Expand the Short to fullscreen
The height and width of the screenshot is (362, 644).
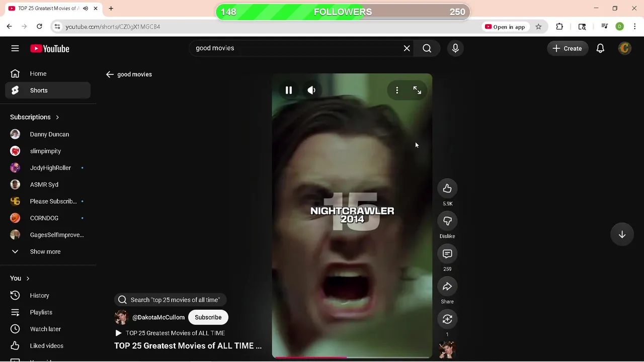point(417,90)
